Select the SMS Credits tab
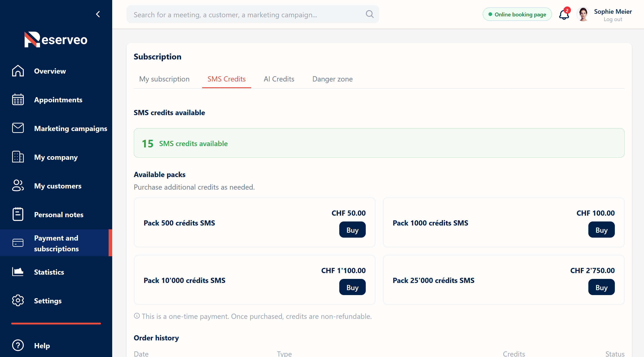The width and height of the screenshot is (644, 357). tap(226, 79)
